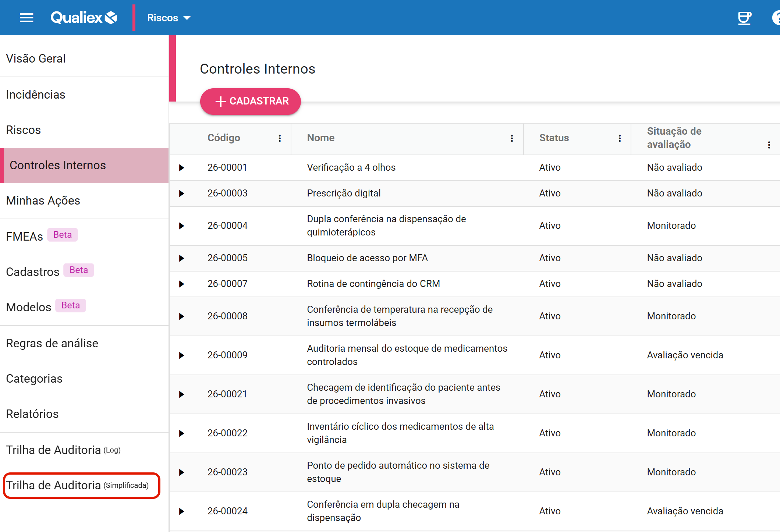This screenshot has width=780, height=532.
Task: Open the coffee cup icon in header
Action: [744, 18]
